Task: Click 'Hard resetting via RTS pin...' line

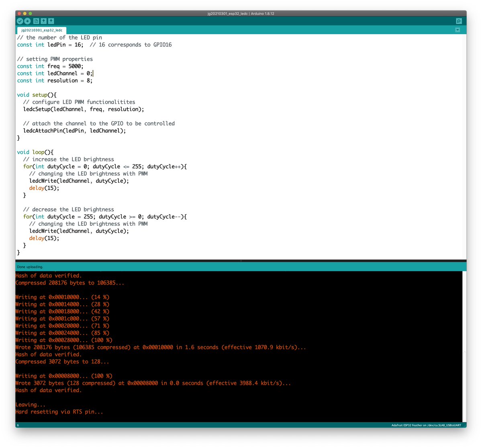Action: (x=59, y=412)
